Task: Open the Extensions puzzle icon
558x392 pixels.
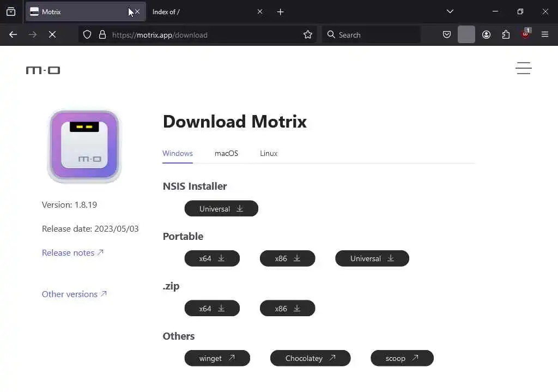Action: tap(506, 34)
